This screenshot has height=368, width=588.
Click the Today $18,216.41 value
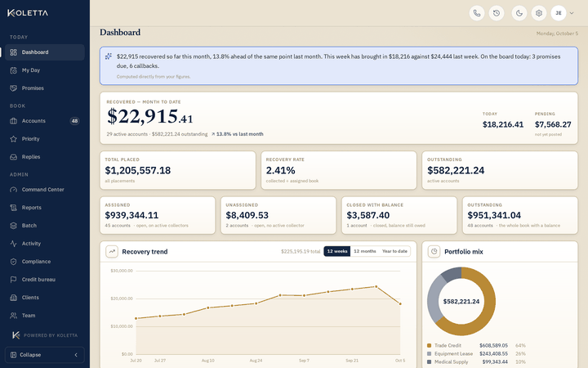coord(503,124)
